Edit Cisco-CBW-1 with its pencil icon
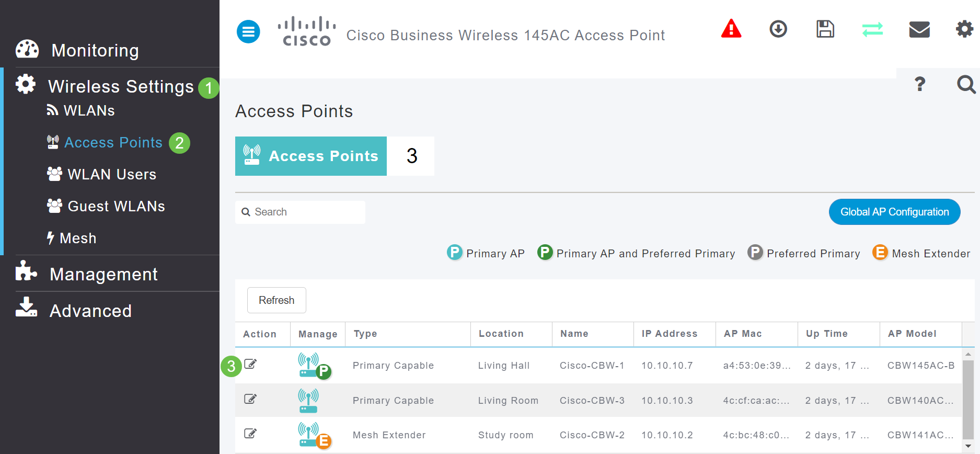Viewport: 980px width, 454px height. pyautogui.click(x=250, y=364)
